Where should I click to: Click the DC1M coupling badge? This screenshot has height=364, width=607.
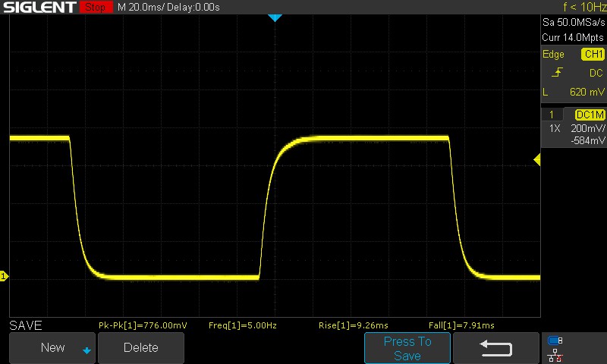click(x=590, y=115)
